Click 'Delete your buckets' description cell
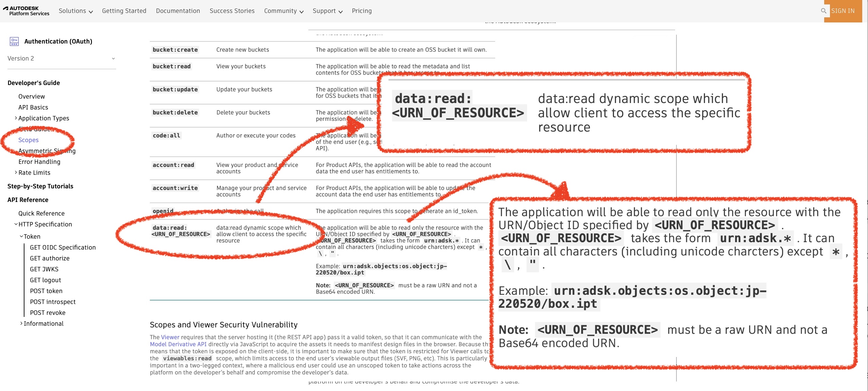This screenshot has height=391, width=868. 243,113
